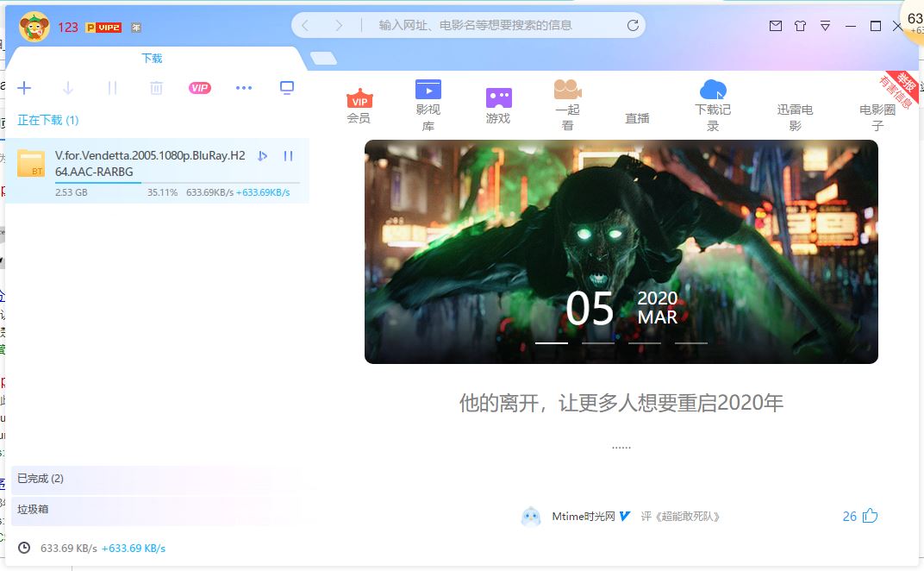The image size is (924, 571).
Task: Open the main menu dropdown arrow
Action: click(825, 26)
